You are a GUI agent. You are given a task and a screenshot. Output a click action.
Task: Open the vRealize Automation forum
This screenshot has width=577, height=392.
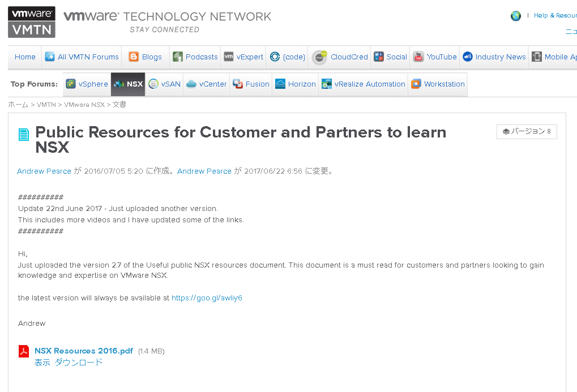[370, 84]
